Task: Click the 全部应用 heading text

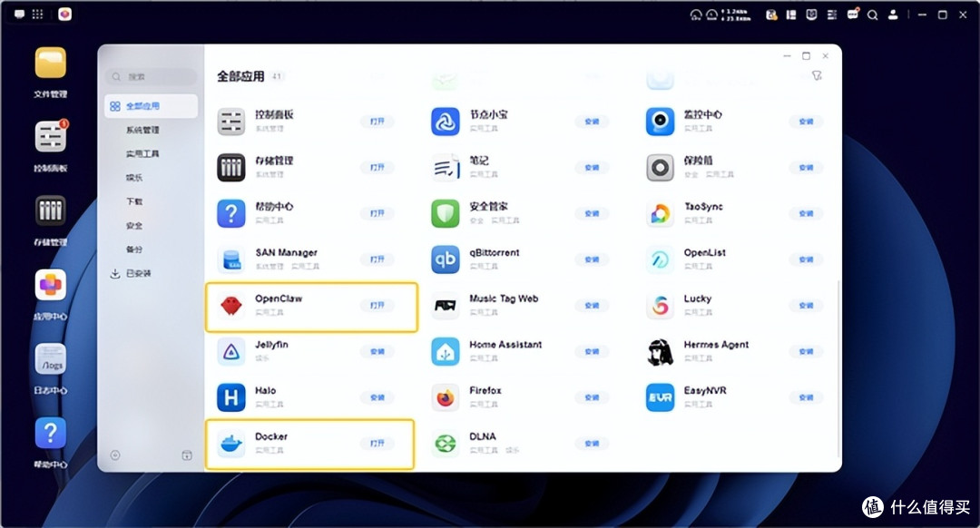Action: pos(240,77)
